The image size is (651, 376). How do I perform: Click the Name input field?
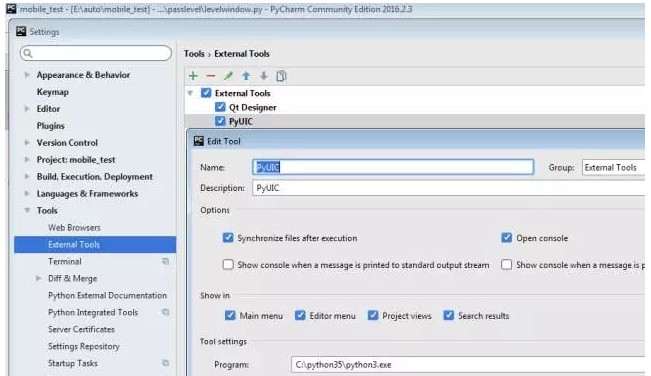click(393, 167)
